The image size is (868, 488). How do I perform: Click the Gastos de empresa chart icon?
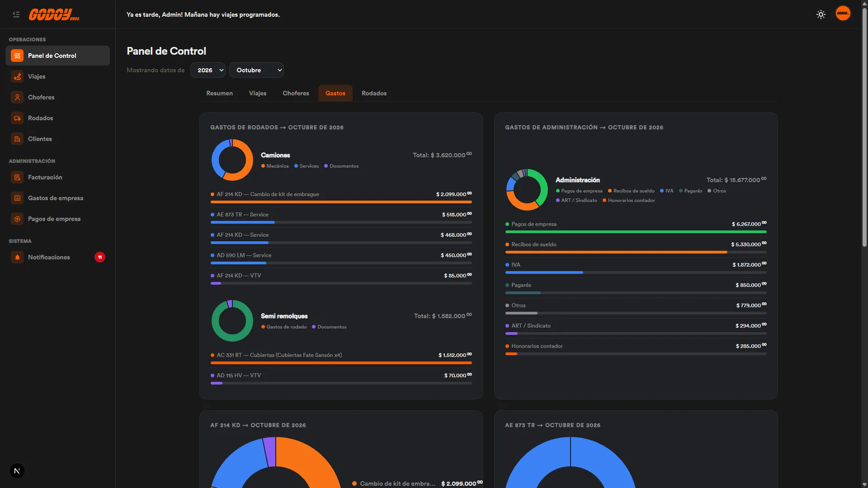tap(17, 198)
